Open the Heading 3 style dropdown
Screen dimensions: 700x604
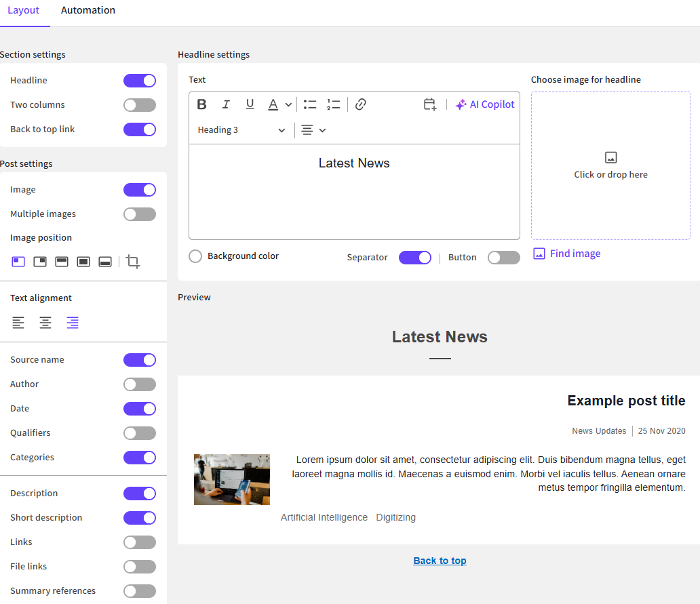click(x=241, y=130)
